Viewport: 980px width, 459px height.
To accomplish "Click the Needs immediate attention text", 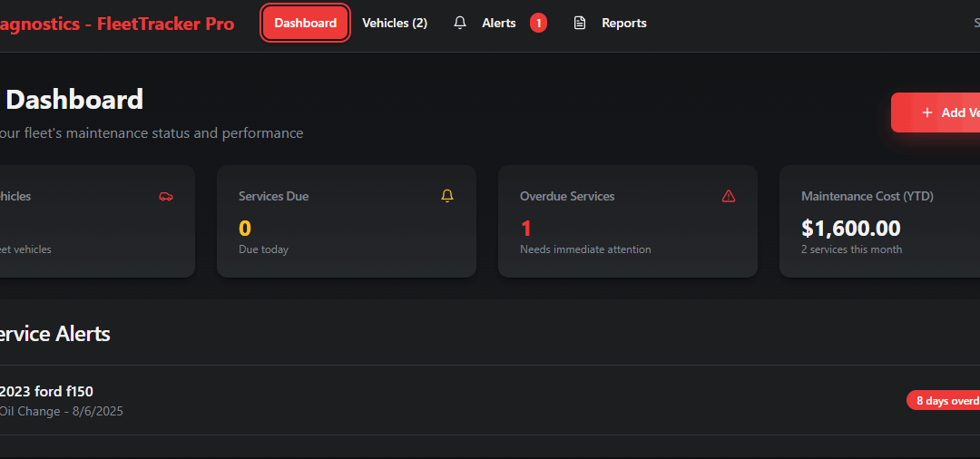I will (x=585, y=249).
